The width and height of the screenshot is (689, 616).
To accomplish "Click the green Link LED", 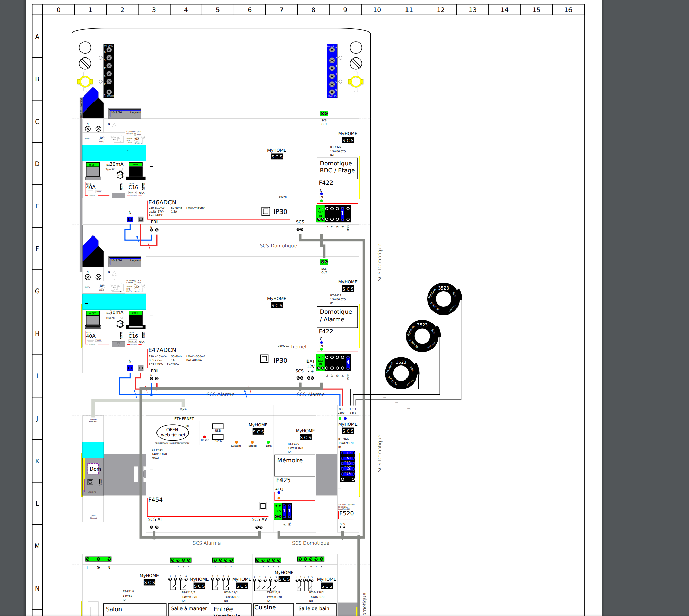I will (268, 442).
